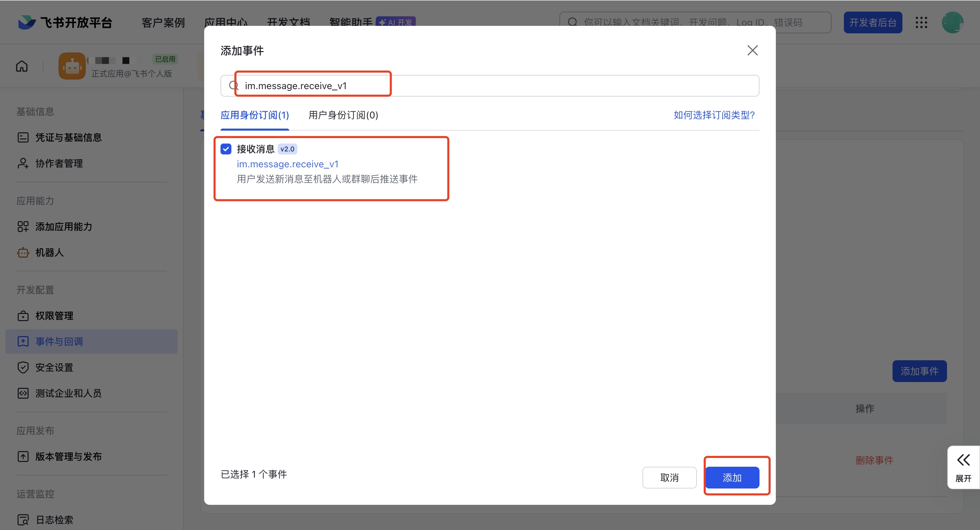This screenshot has height=530, width=980.
Task: Click the 添加 button to confirm
Action: [x=733, y=478]
